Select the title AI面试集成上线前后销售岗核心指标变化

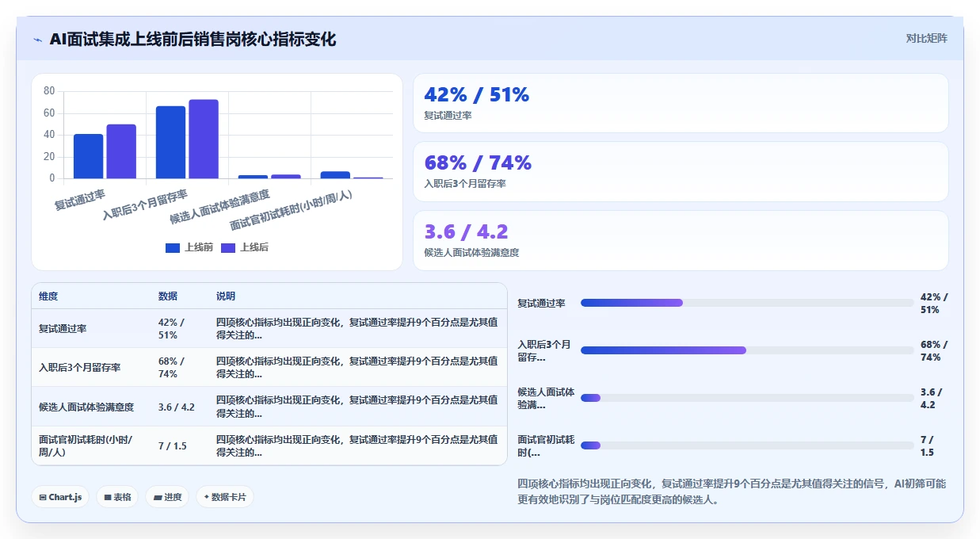point(193,39)
